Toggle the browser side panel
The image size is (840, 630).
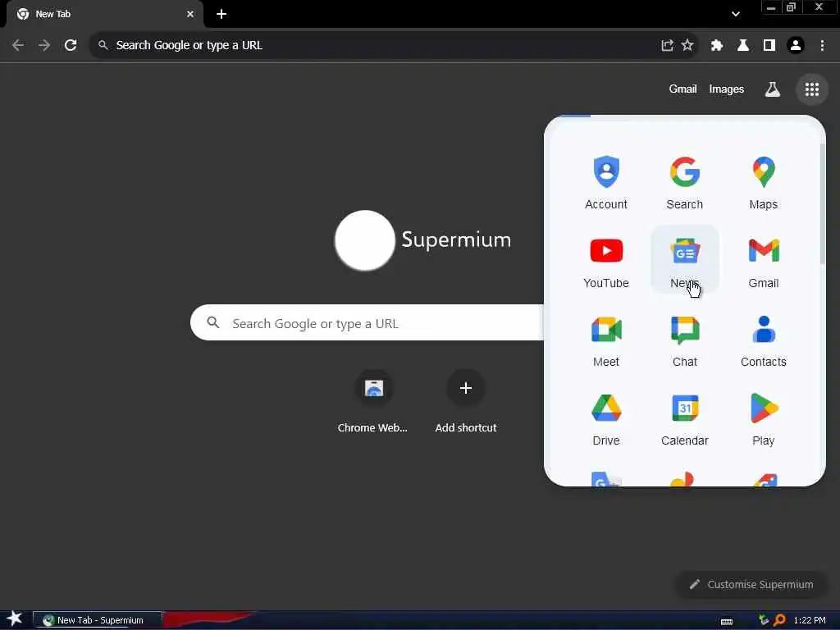coord(769,46)
